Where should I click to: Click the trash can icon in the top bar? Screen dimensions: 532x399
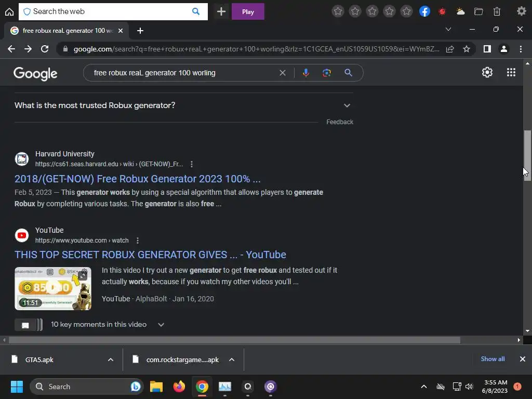point(497,11)
